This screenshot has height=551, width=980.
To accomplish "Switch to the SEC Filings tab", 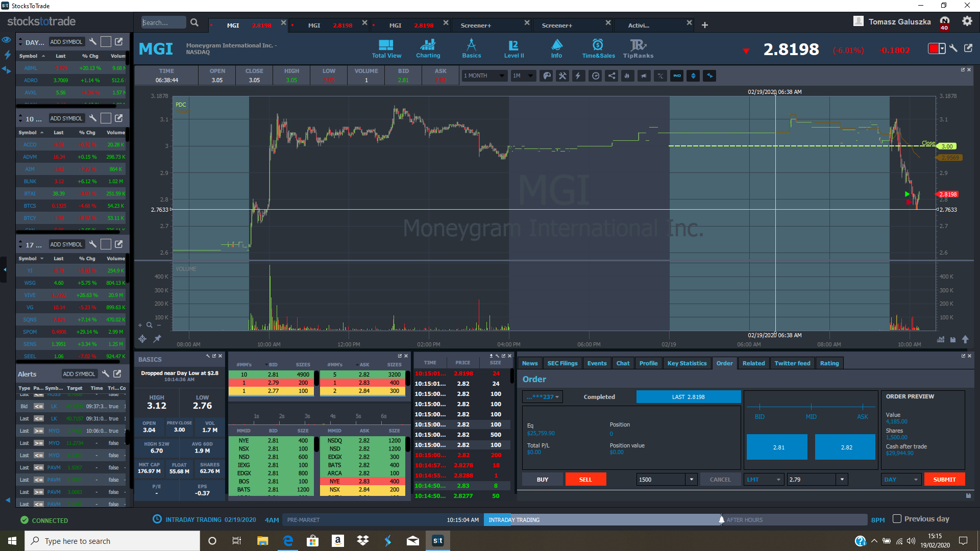I will click(x=562, y=363).
